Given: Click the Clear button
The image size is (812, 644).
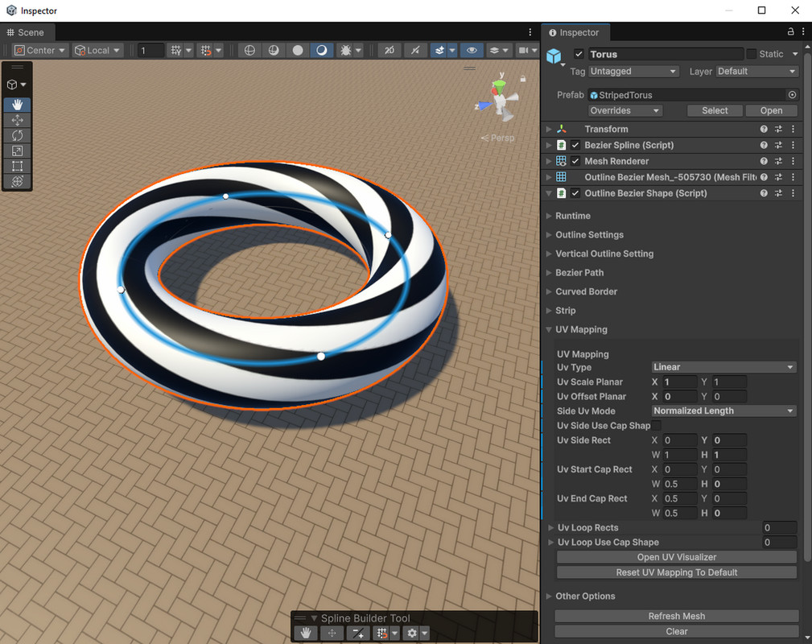Looking at the screenshot, I should pyautogui.click(x=676, y=632).
